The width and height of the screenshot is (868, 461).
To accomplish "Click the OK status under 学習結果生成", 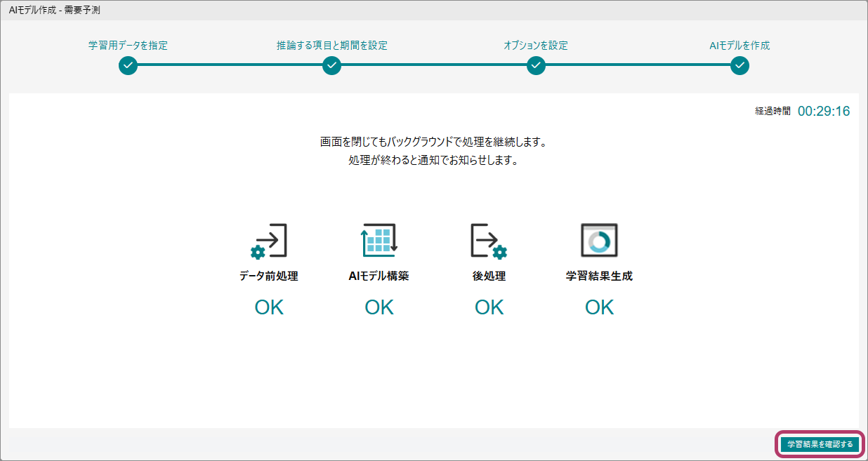I will 599,307.
